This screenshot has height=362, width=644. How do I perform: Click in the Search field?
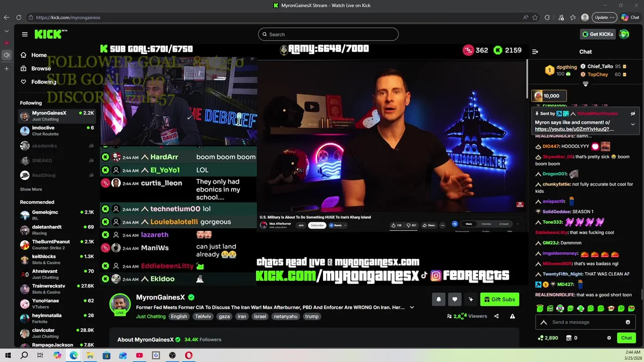point(328,34)
